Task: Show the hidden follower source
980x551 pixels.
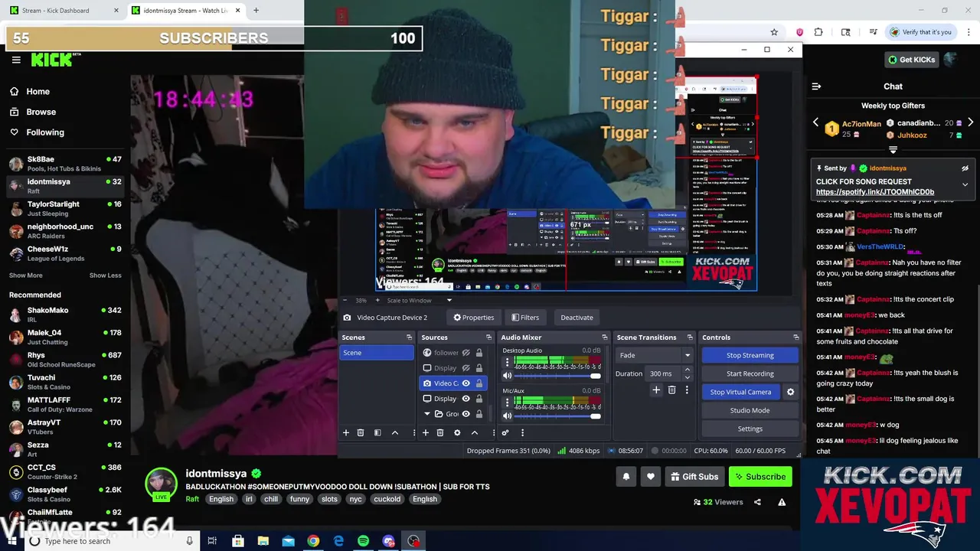Action: coord(465,353)
